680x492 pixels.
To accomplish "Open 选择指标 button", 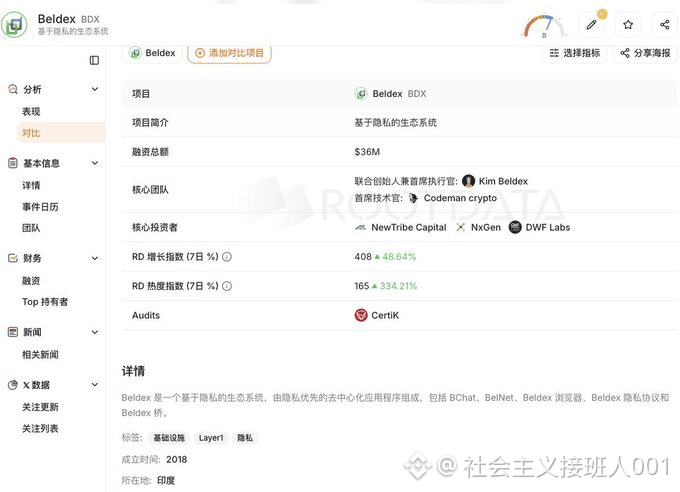I will point(575,53).
